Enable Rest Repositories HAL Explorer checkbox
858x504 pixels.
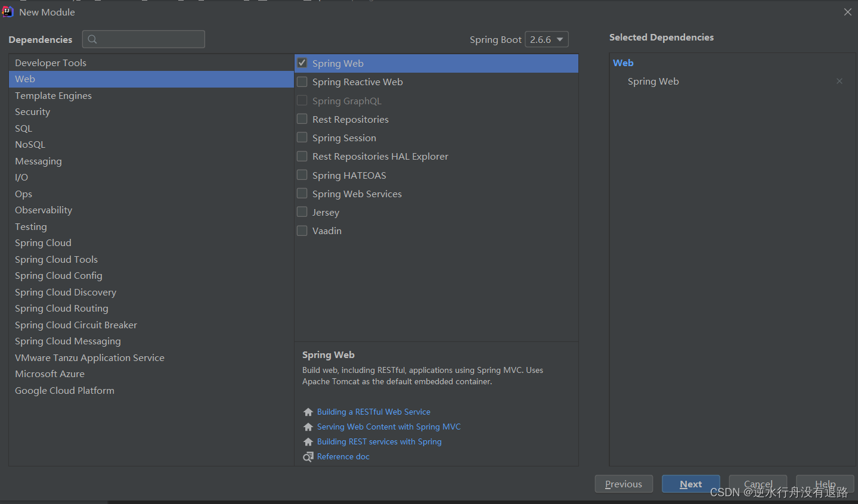pos(302,156)
